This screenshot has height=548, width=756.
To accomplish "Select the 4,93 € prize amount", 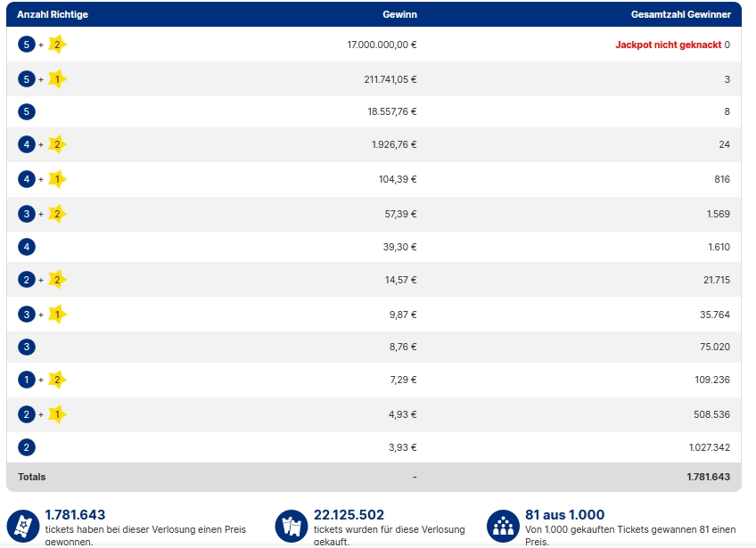I will (403, 414).
